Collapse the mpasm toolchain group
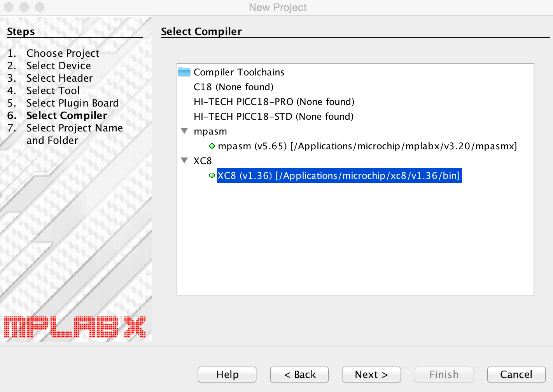 click(x=185, y=131)
